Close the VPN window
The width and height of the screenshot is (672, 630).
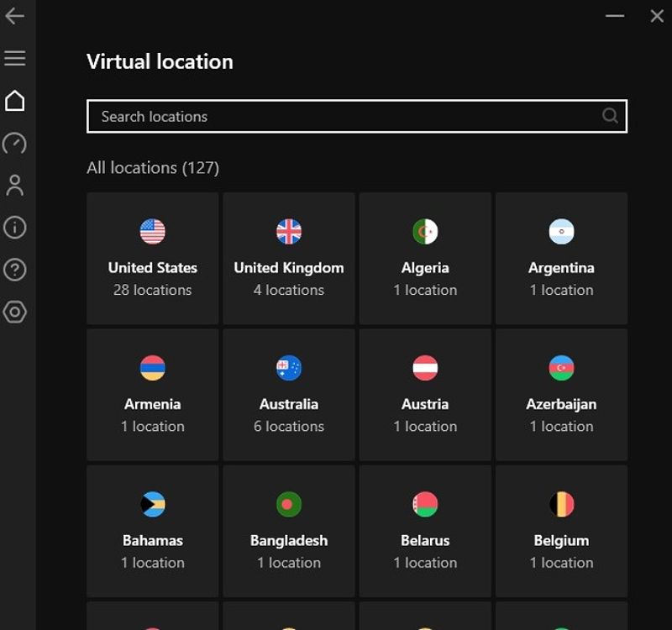(x=657, y=16)
